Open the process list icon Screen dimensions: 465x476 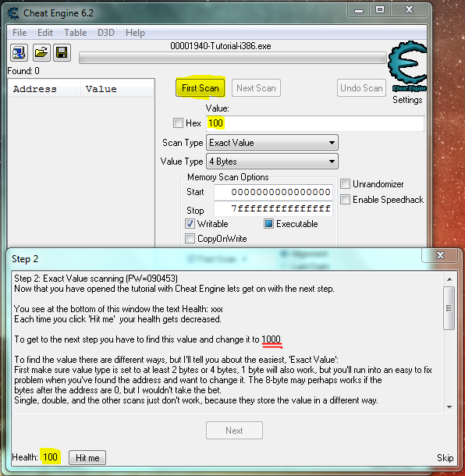coord(20,53)
